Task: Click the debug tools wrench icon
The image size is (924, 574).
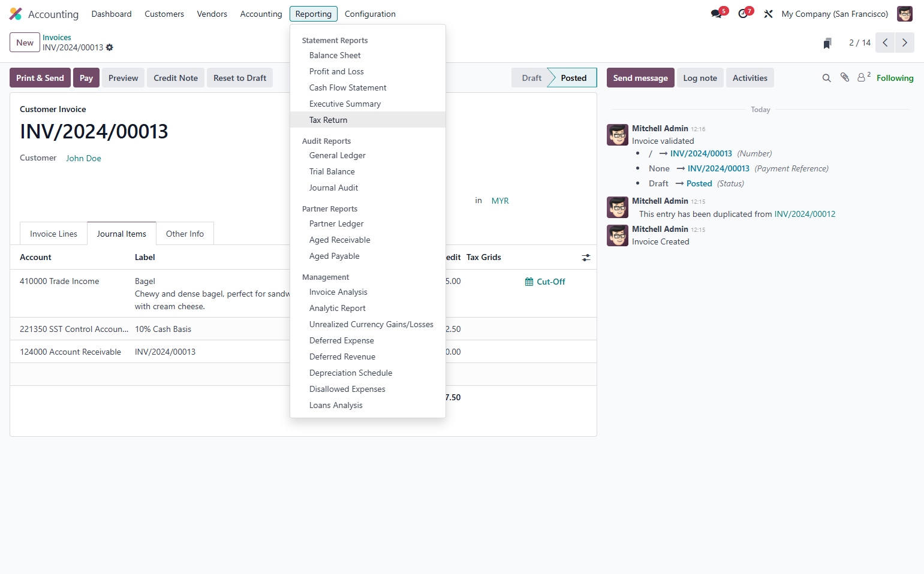Action: click(x=768, y=14)
